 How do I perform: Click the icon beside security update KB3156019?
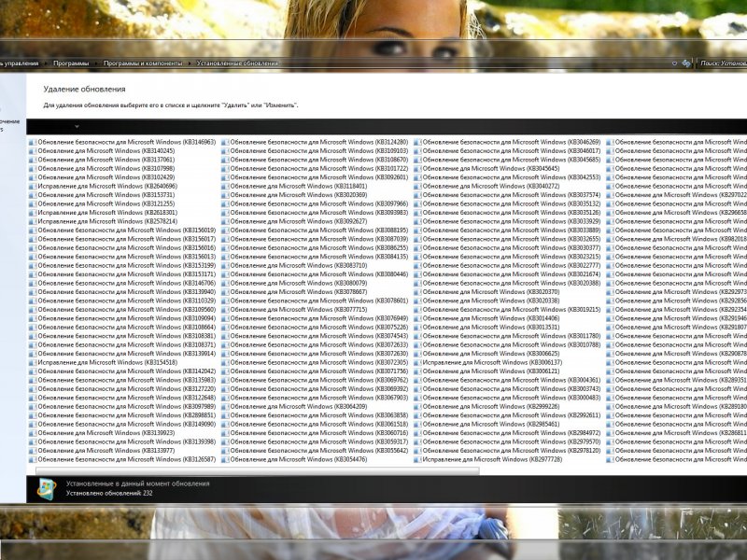pos(33,230)
